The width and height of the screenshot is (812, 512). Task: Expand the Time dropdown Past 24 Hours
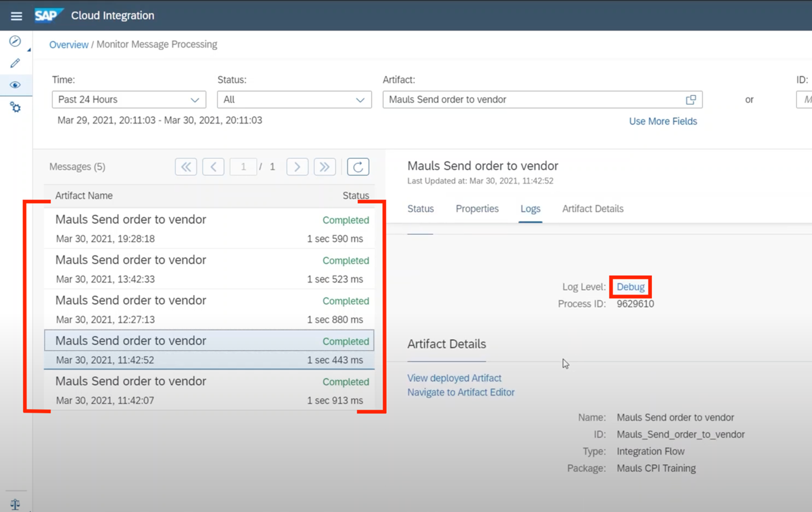click(129, 99)
